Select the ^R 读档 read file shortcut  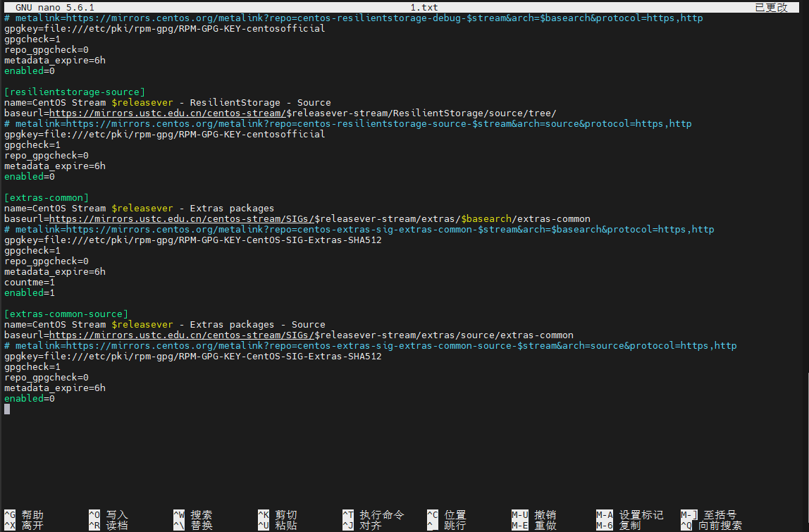[109, 526]
